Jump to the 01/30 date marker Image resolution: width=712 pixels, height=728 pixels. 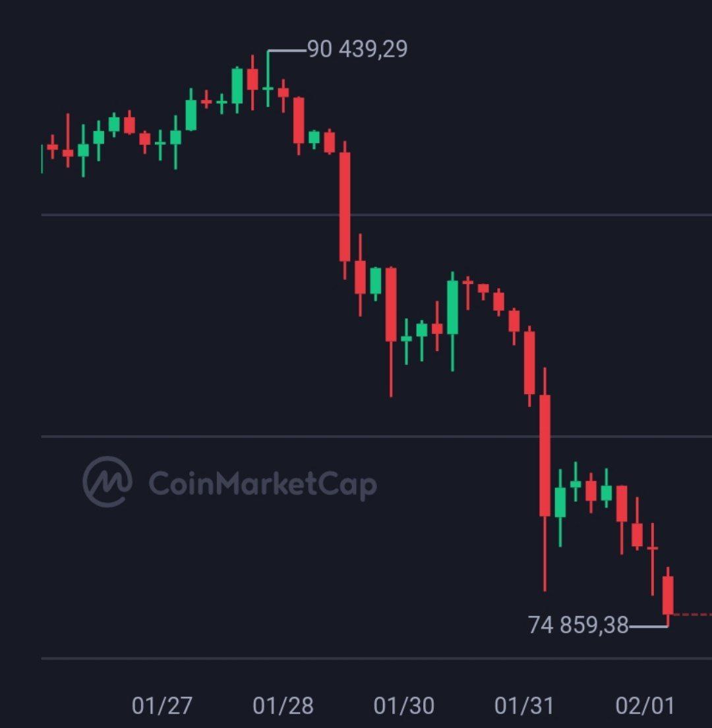click(404, 706)
